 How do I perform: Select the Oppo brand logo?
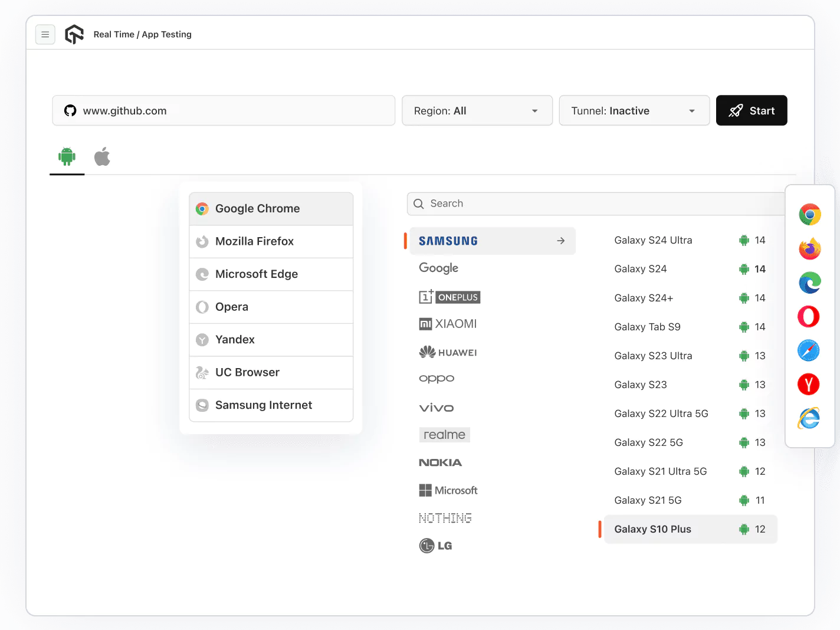point(437,379)
